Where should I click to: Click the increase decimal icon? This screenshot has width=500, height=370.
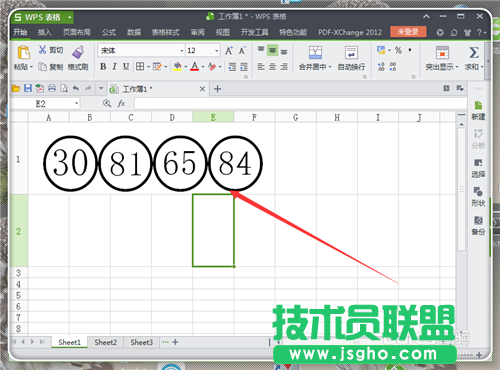coord(381,67)
